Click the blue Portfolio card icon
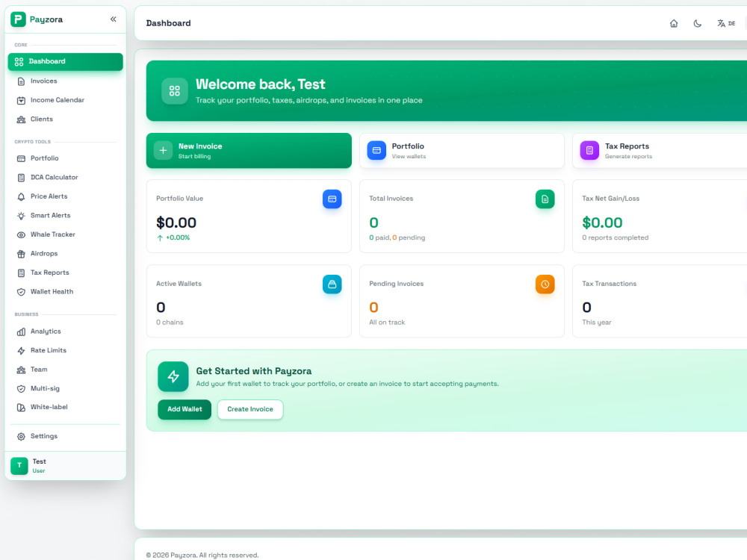747x560 pixels. point(376,151)
